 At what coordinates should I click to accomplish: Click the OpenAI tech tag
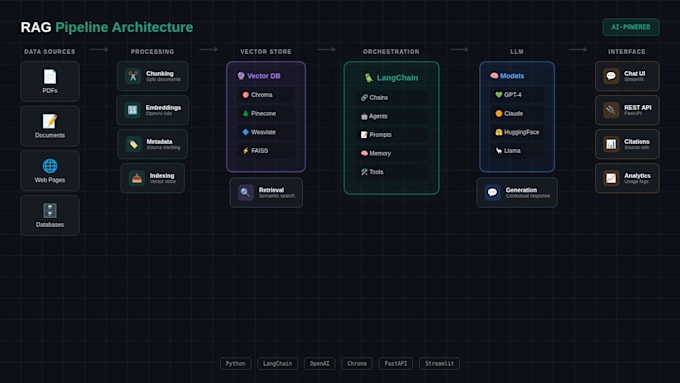(x=320, y=363)
